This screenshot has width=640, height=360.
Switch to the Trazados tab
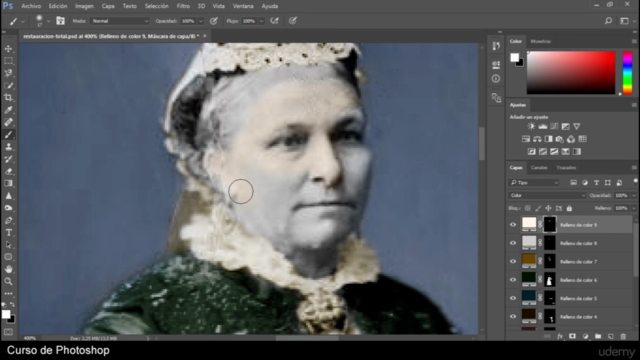(x=566, y=167)
